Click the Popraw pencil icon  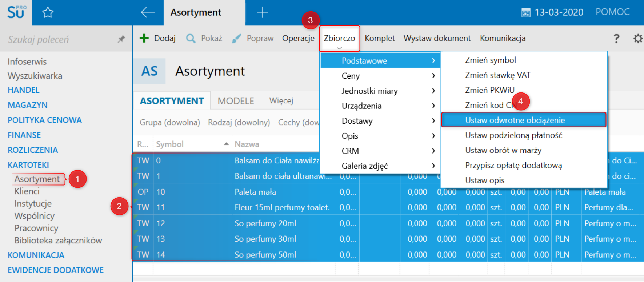click(236, 38)
